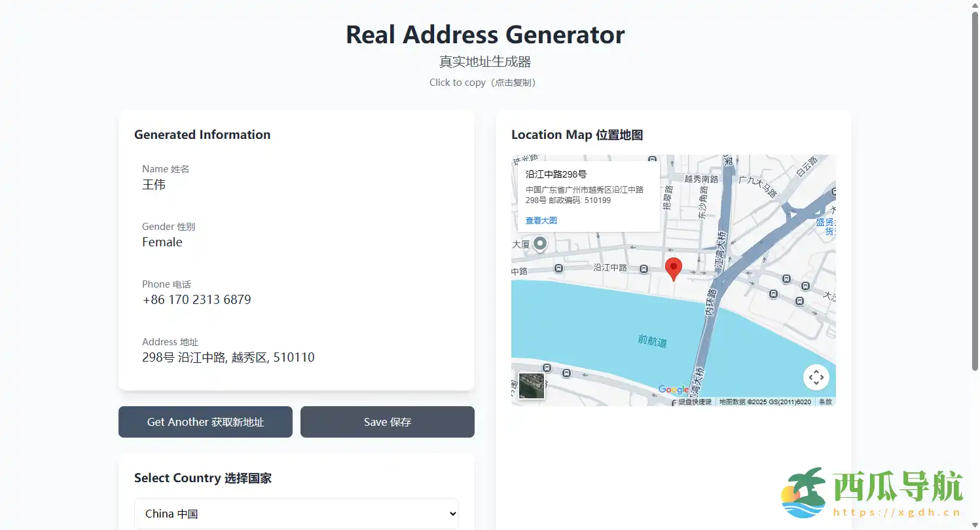Click bus stop icon left of 沿江中路 label
The height and width of the screenshot is (530, 980).
click(558, 268)
